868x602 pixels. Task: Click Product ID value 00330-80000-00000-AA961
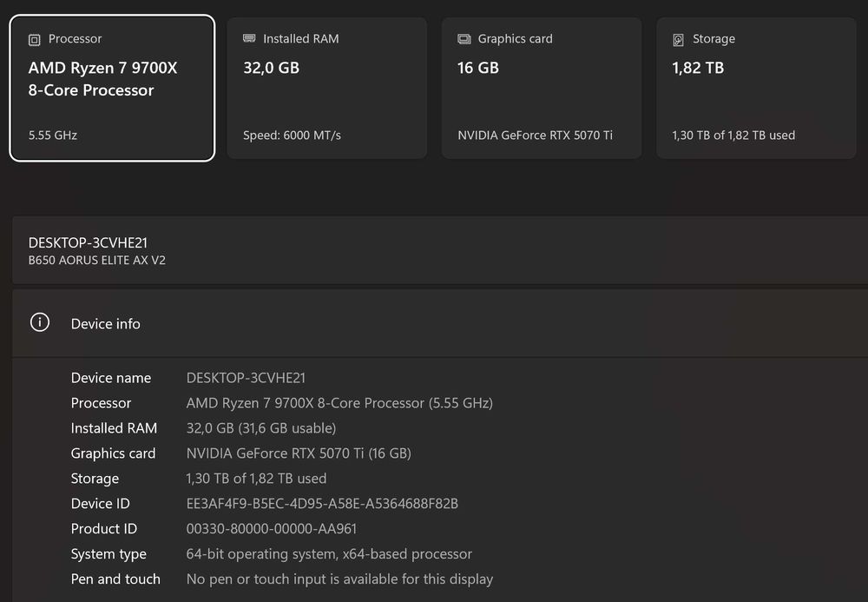tap(272, 529)
